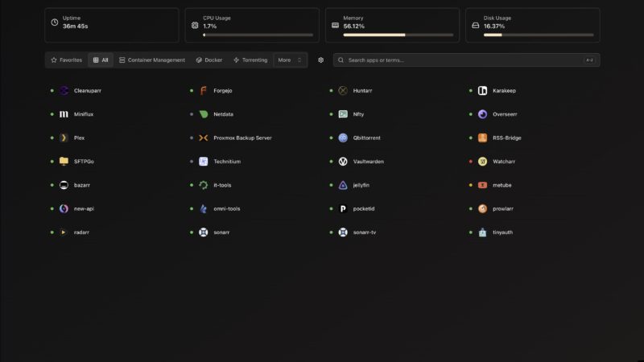Click the Qbittorrent icon
644x362 pixels.
[x=343, y=138]
